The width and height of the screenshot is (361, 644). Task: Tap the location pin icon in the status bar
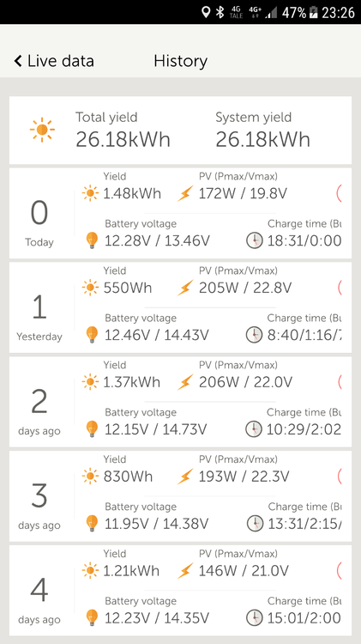click(x=206, y=12)
